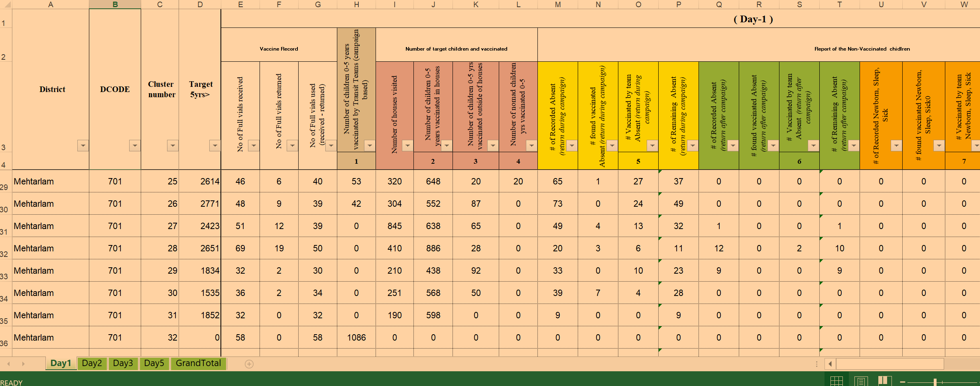The width and height of the screenshot is (980, 386).
Task: Select the Page Layout view icon
Action: [x=860, y=380]
